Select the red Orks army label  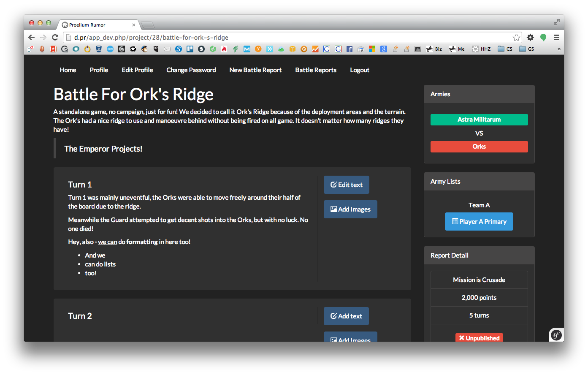(x=479, y=147)
